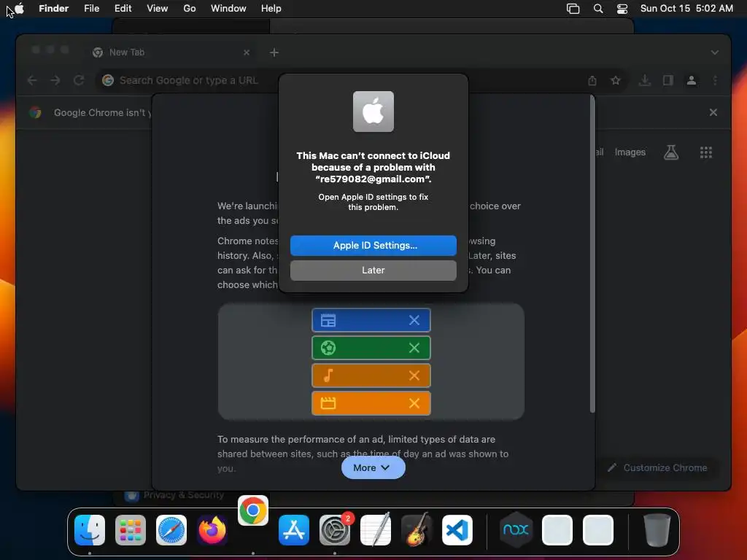
Task: Open Stage Manager icon in the menu bar
Action: pyautogui.click(x=573, y=9)
